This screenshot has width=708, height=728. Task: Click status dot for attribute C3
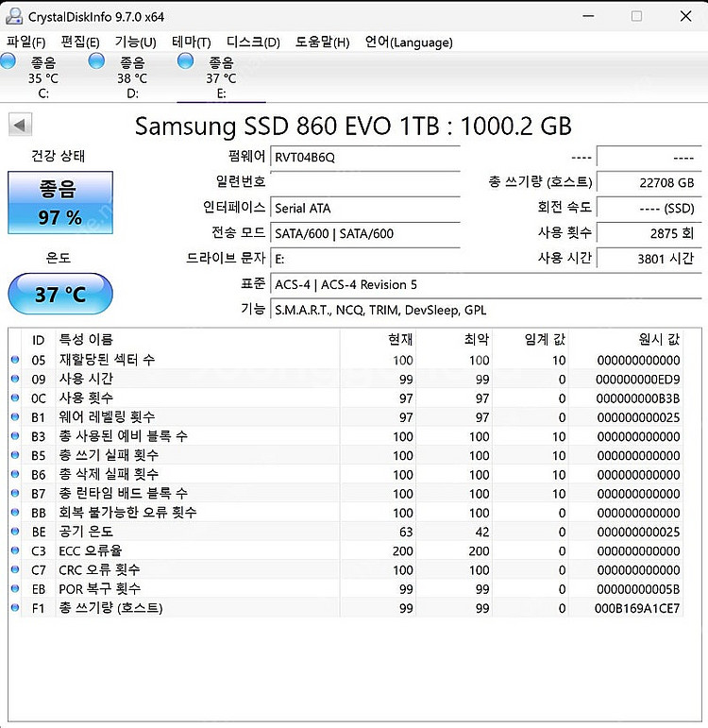(15, 550)
